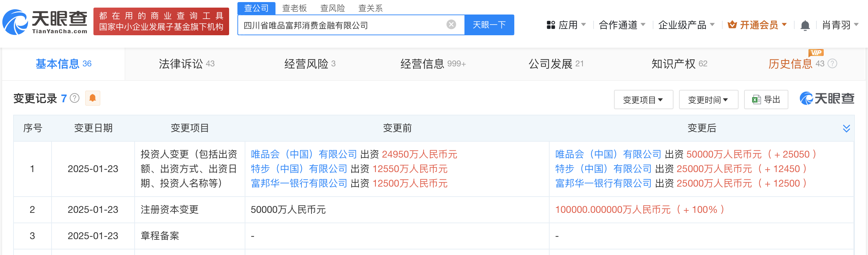
Task: Click the apps grid icon
Action: (551, 25)
